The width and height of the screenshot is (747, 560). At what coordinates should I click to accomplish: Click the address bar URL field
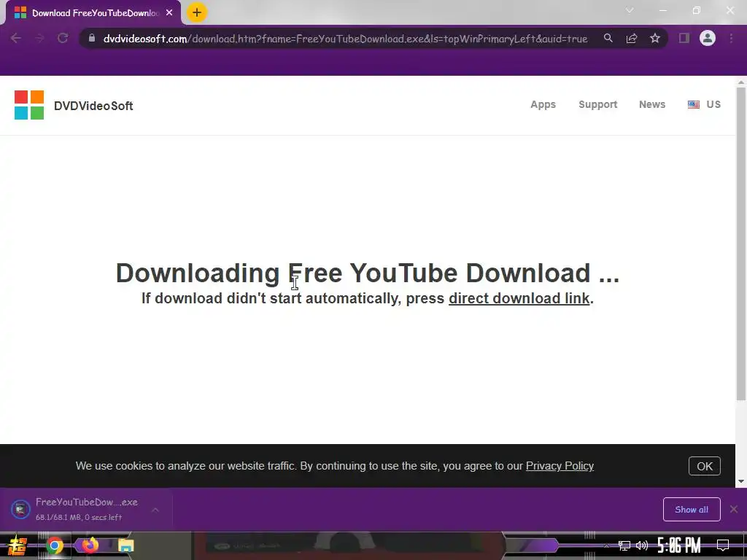point(345,39)
